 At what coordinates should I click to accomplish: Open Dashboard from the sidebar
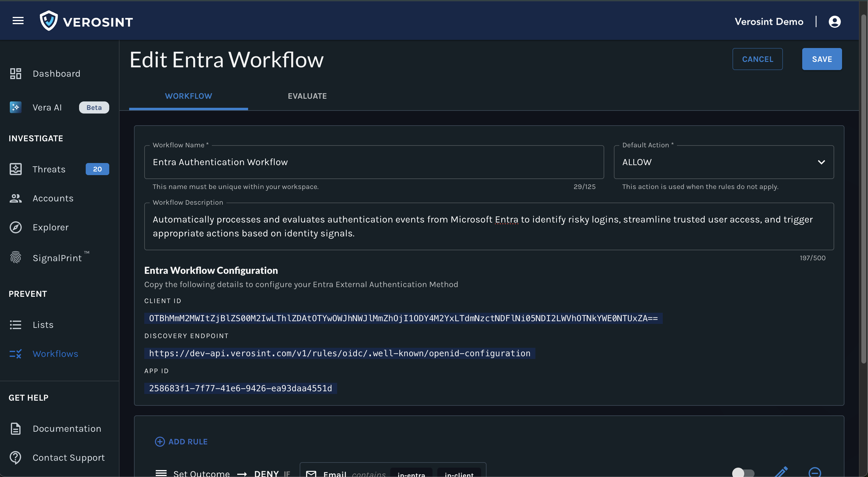56,73
